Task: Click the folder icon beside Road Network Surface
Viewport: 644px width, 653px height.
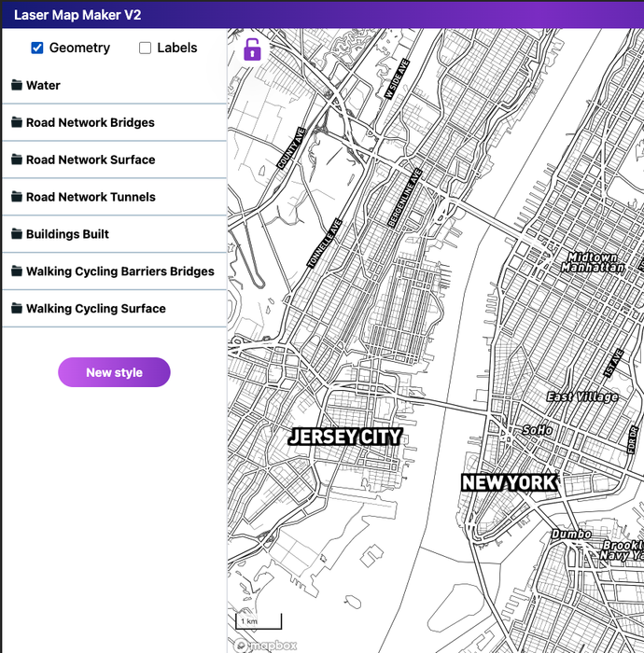Action: pyautogui.click(x=17, y=160)
